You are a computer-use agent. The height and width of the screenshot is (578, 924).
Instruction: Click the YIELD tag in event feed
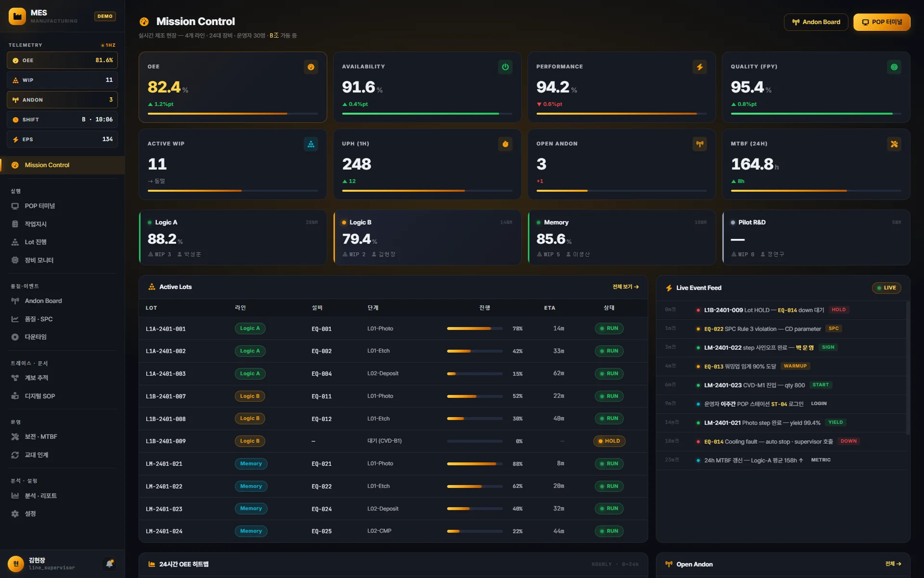(x=835, y=422)
